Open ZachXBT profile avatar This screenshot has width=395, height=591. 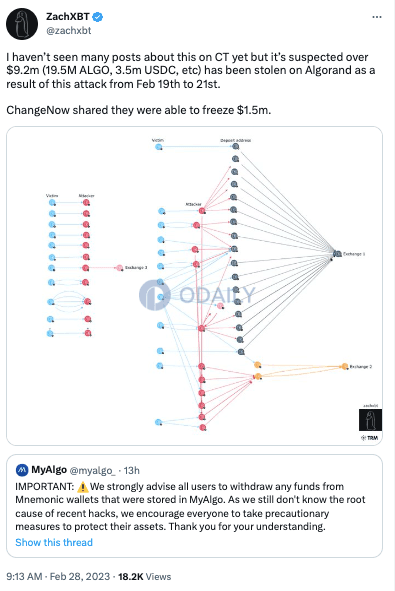(x=22, y=24)
